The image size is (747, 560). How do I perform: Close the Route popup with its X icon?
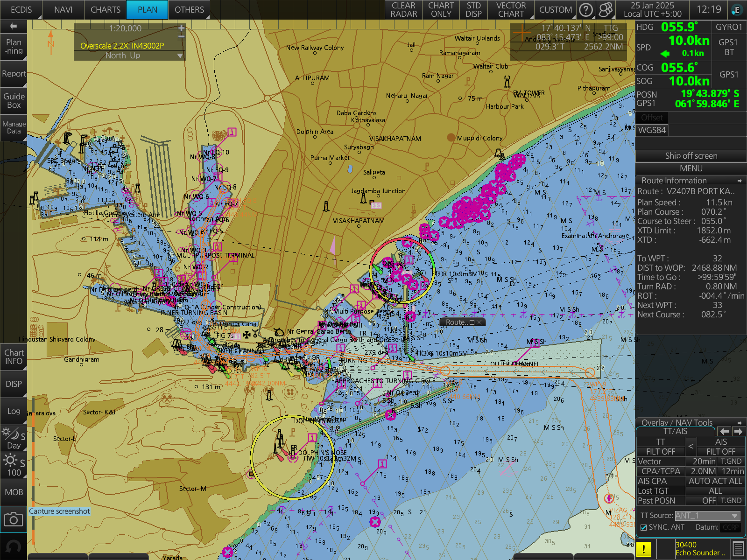pyautogui.click(x=479, y=322)
